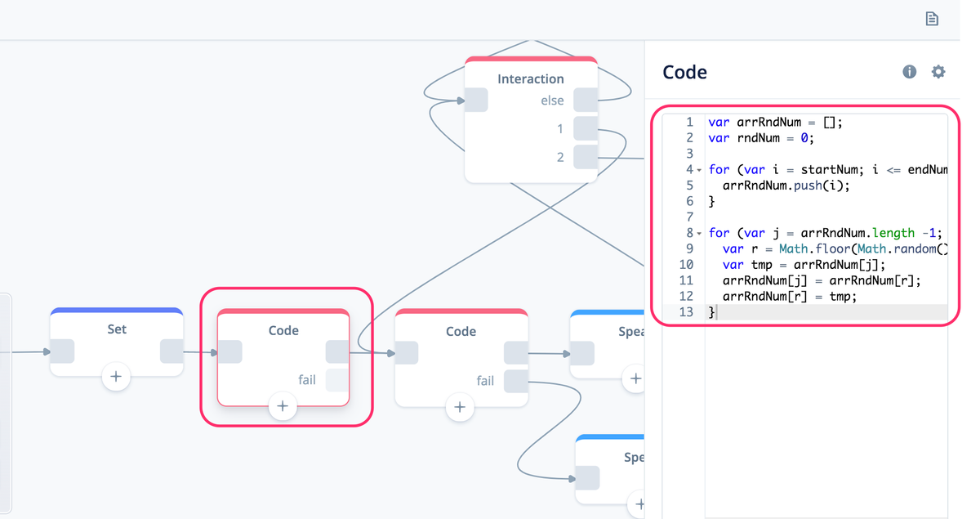
Task: Click fail port of highlighted Code node
Action: coord(337,380)
